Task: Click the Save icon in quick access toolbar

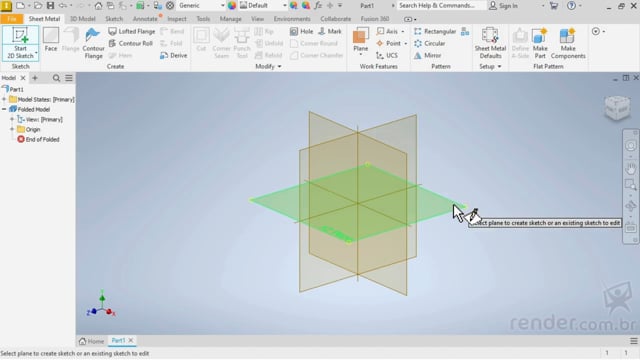Action: [50, 5]
